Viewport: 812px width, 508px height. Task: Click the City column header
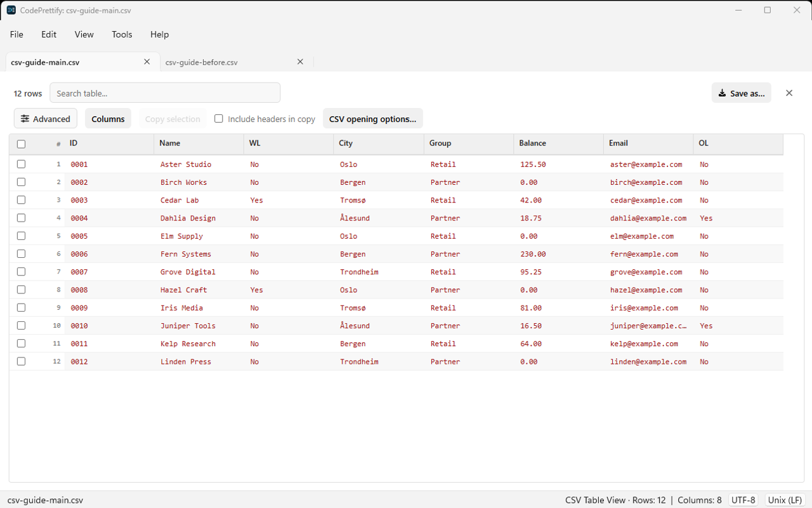click(x=379, y=144)
